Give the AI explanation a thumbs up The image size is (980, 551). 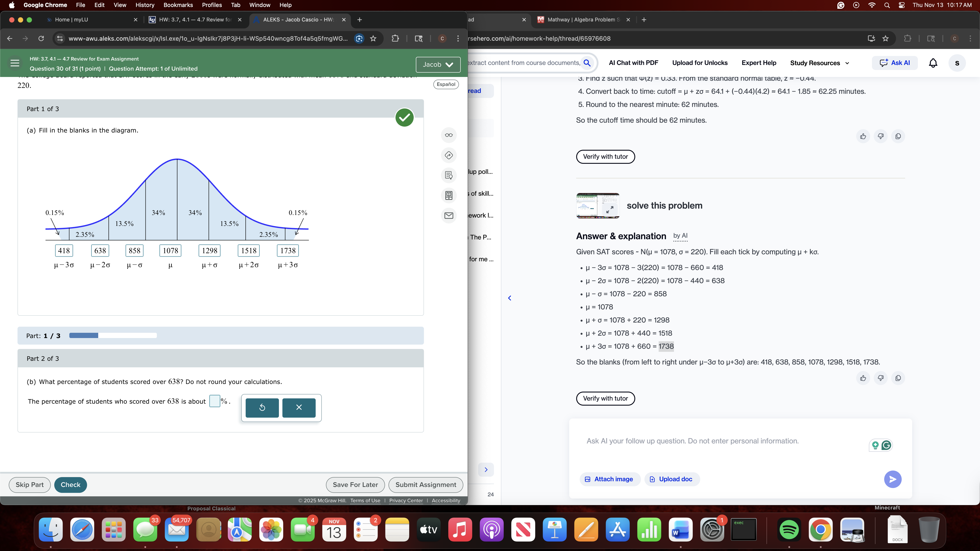click(863, 378)
